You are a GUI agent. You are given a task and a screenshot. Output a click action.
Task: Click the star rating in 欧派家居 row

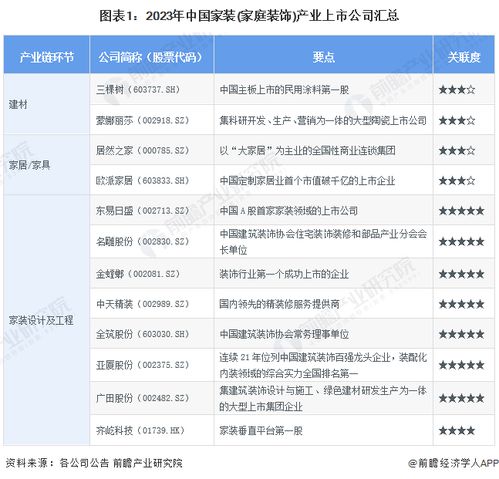click(457, 181)
